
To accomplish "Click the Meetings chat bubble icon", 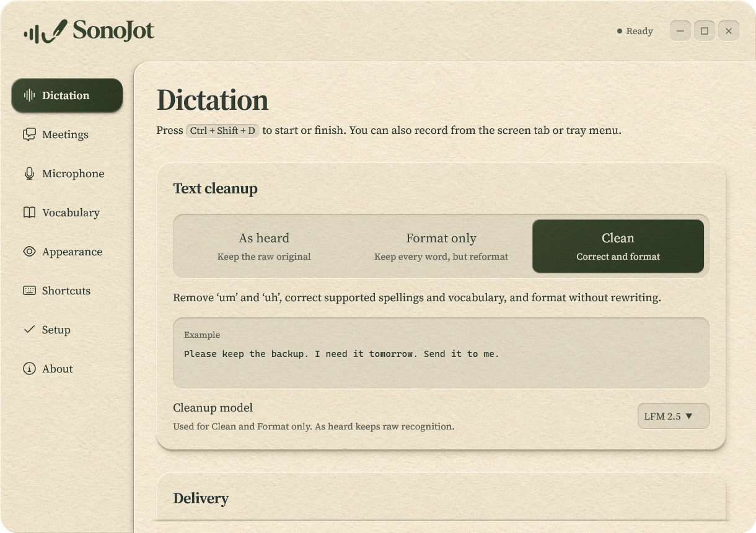I will point(29,134).
